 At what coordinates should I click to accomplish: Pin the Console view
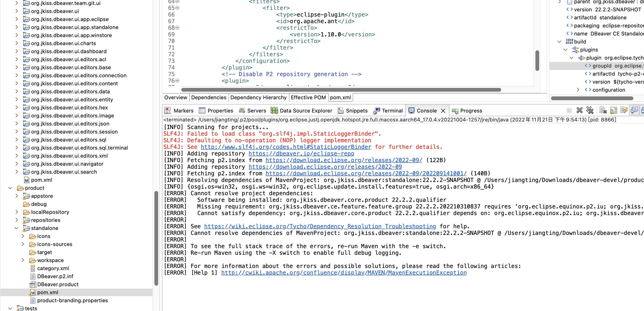pos(634,111)
